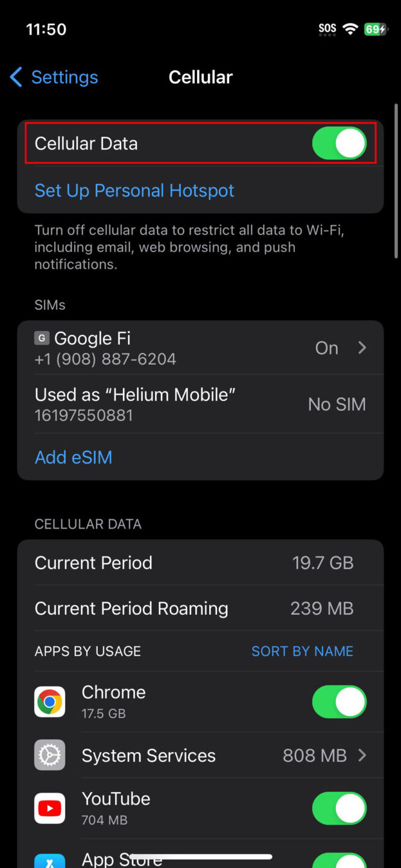401x868 pixels.
Task: Tap the Wi-Fi status icon
Action: point(350,29)
